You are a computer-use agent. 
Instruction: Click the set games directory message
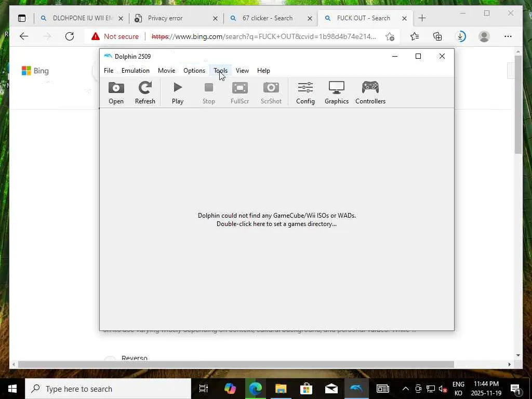tap(277, 220)
